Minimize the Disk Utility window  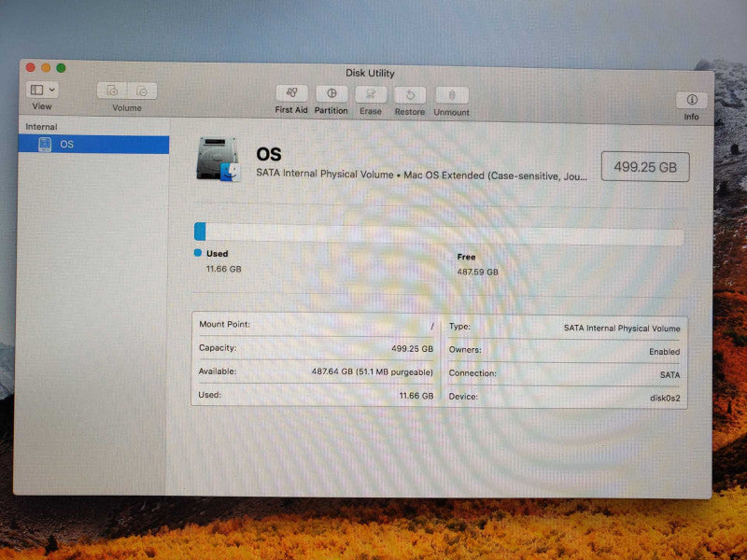(x=46, y=67)
